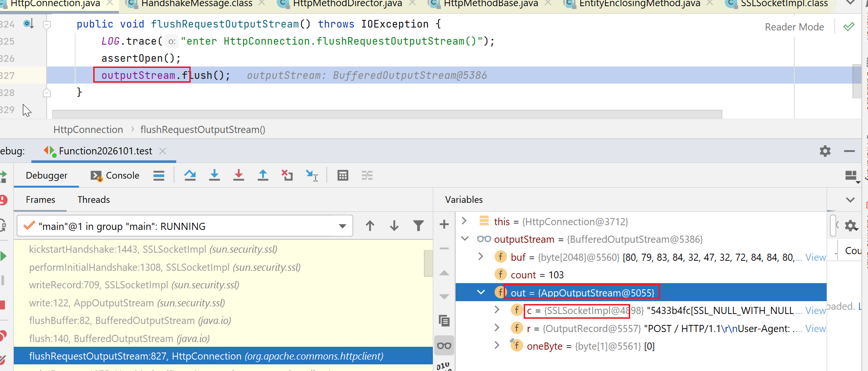Viewport: 868px width, 371px height.
Task: Expand the 'this' HttpConnection variable node
Action: click(x=464, y=221)
